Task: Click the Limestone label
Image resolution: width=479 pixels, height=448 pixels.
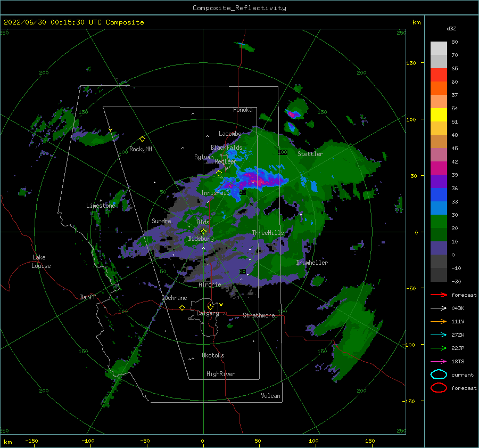Action: click(101, 206)
